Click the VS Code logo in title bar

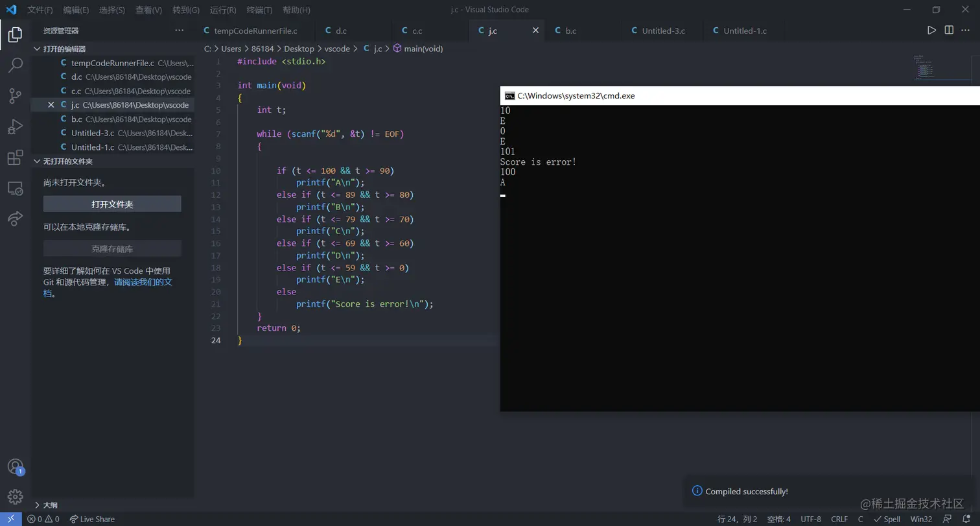[11, 10]
